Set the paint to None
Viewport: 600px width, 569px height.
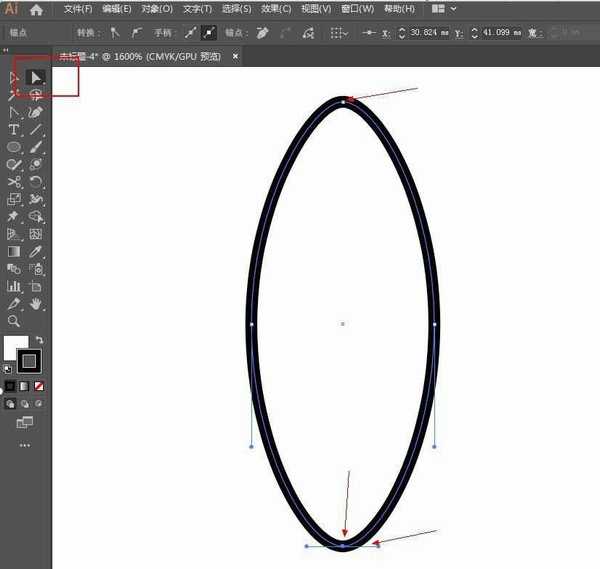point(39,385)
